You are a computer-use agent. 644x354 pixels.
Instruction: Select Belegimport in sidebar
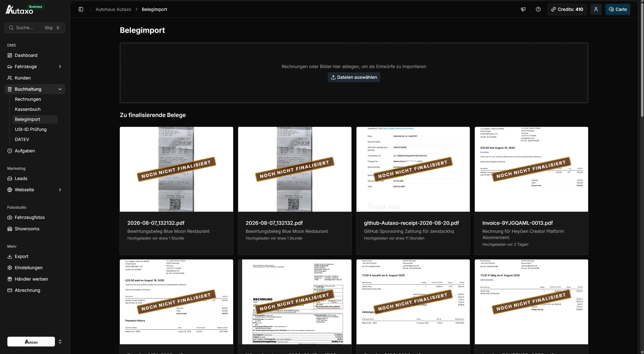coord(35,119)
